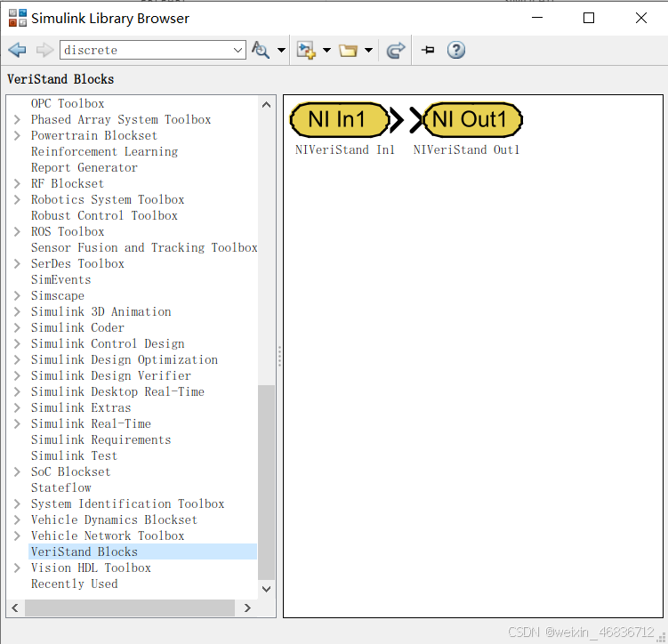Select Simulink Test library
668x644 pixels.
point(74,455)
